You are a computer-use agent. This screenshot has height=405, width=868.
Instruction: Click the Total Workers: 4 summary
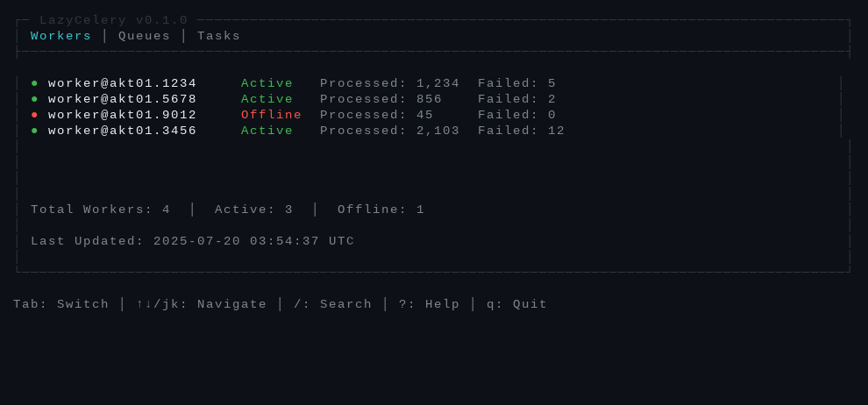point(100,210)
